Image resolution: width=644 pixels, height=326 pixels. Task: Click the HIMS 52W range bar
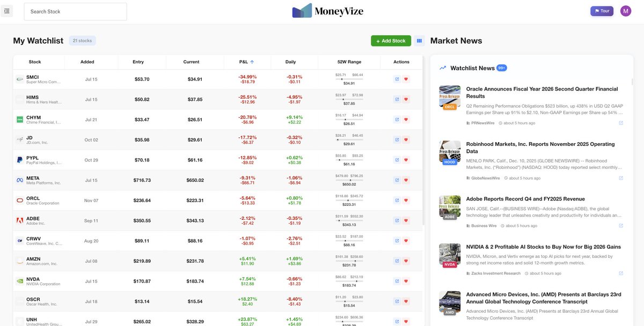click(349, 99)
